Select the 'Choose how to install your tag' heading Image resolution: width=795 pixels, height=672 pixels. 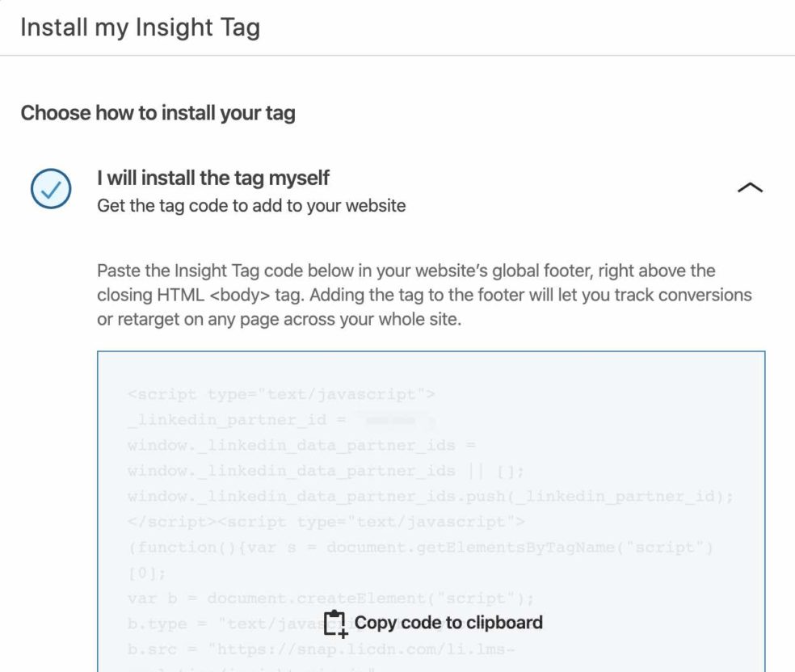point(158,113)
